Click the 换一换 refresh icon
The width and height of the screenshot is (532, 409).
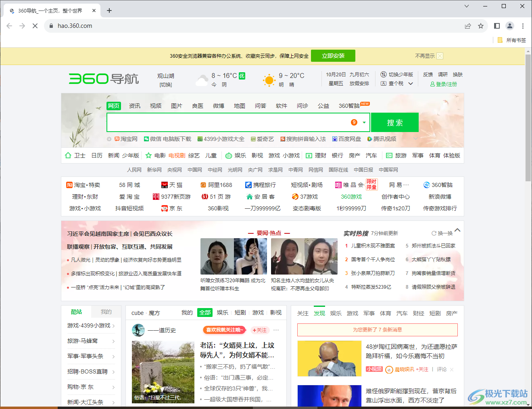[434, 233]
